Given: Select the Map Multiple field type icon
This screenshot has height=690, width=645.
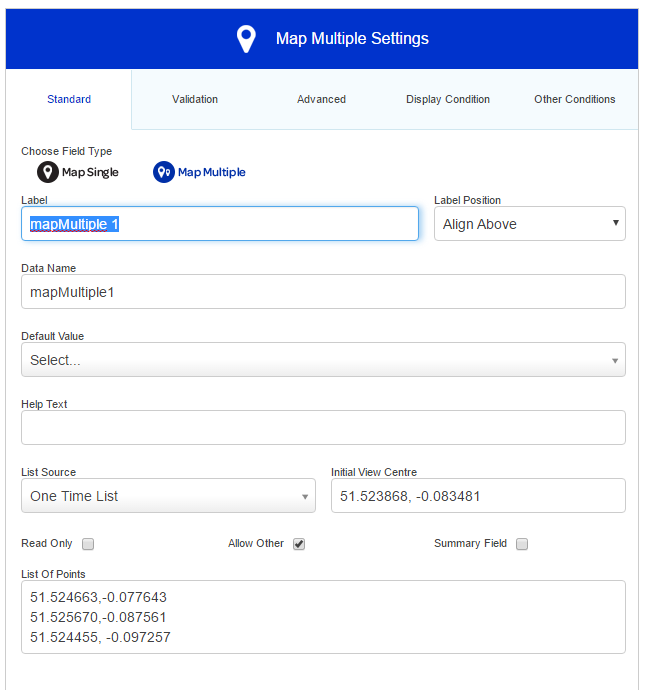Looking at the screenshot, I should [x=164, y=172].
